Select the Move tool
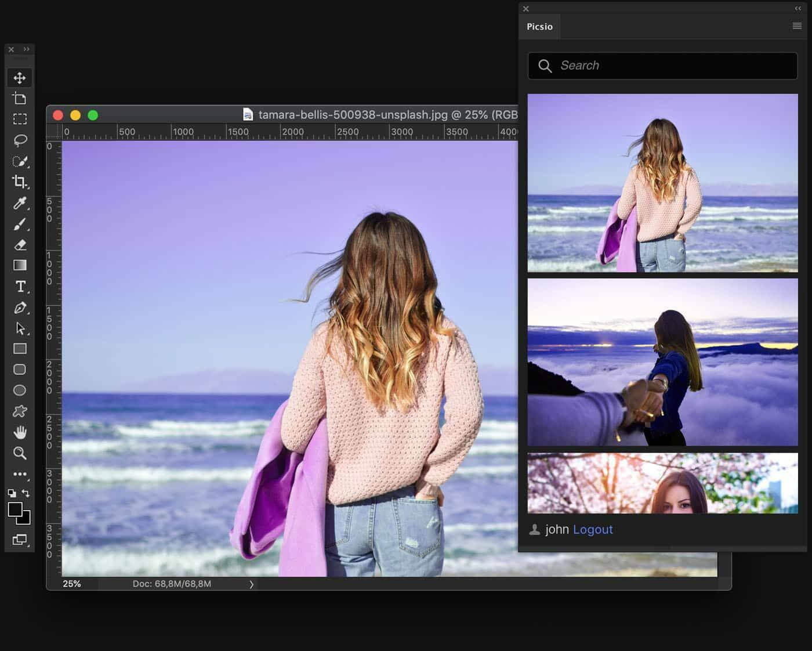The width and height of the screenshot is (812, 651). click(20, 77)
